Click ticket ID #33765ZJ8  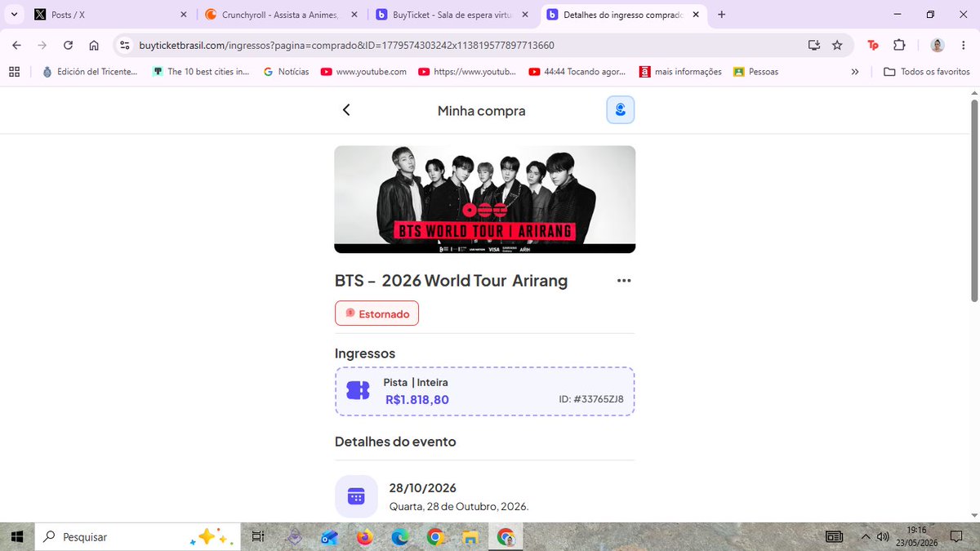point(592,399)
